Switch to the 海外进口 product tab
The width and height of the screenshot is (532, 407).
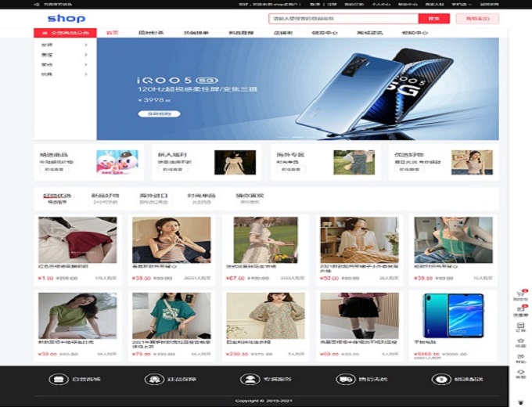(x=153, y=196)
